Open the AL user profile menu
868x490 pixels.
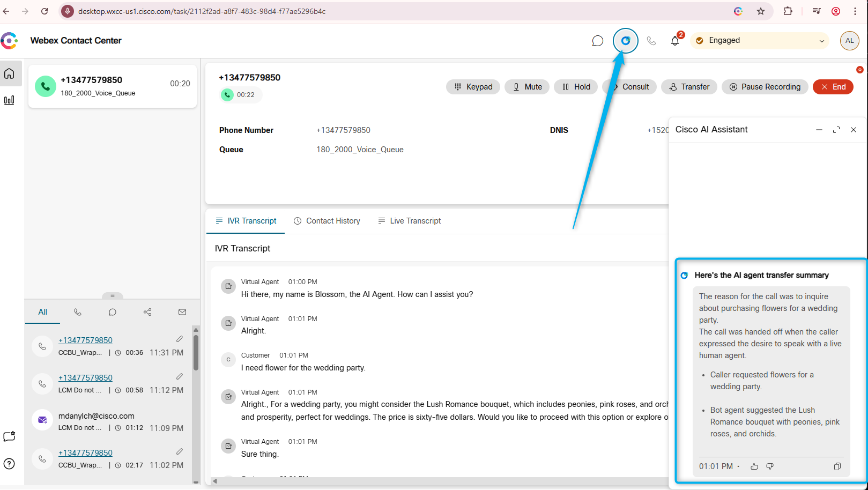click(x=849, y=41)
